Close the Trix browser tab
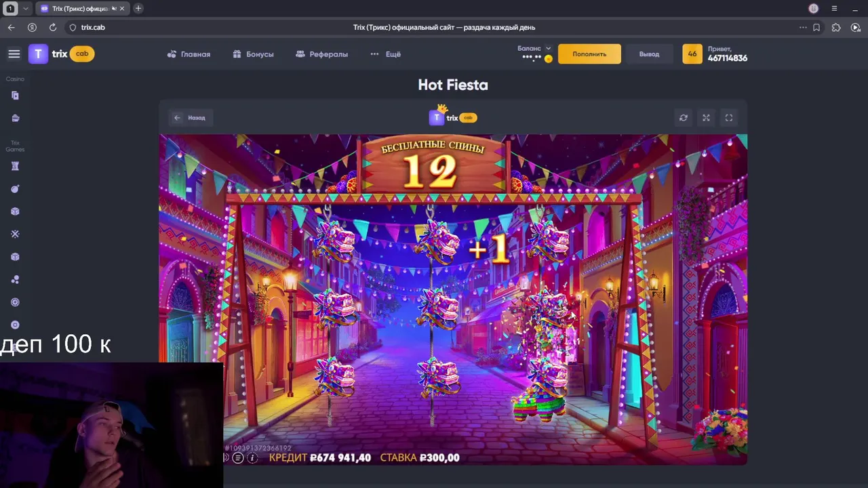868x488 pixels. (122, 9)
